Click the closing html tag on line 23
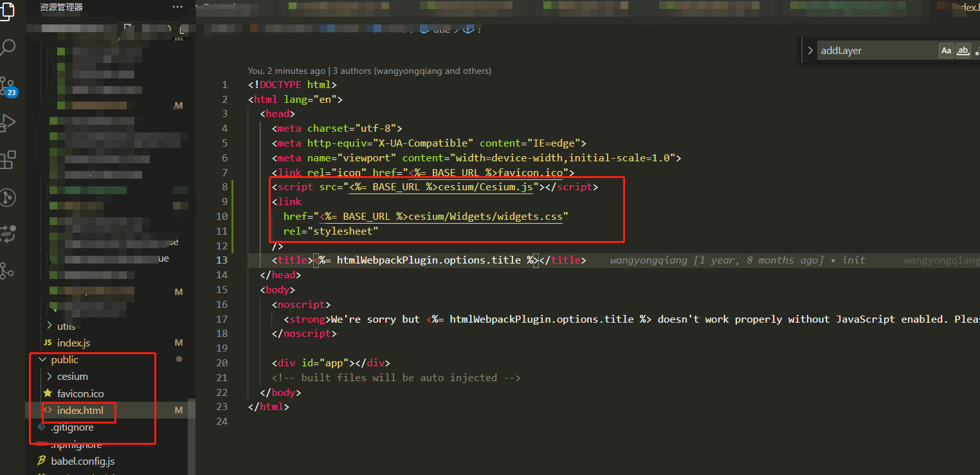980x475 pixels. point(269,407)
